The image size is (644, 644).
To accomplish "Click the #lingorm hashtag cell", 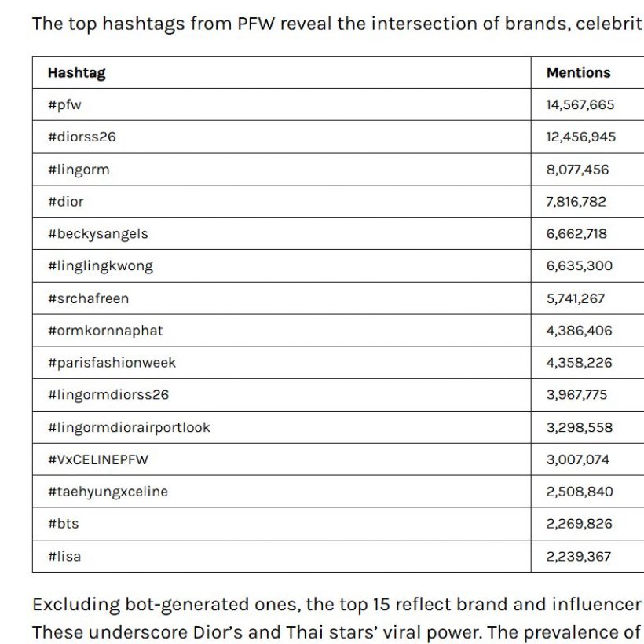I will coord(79,169).
